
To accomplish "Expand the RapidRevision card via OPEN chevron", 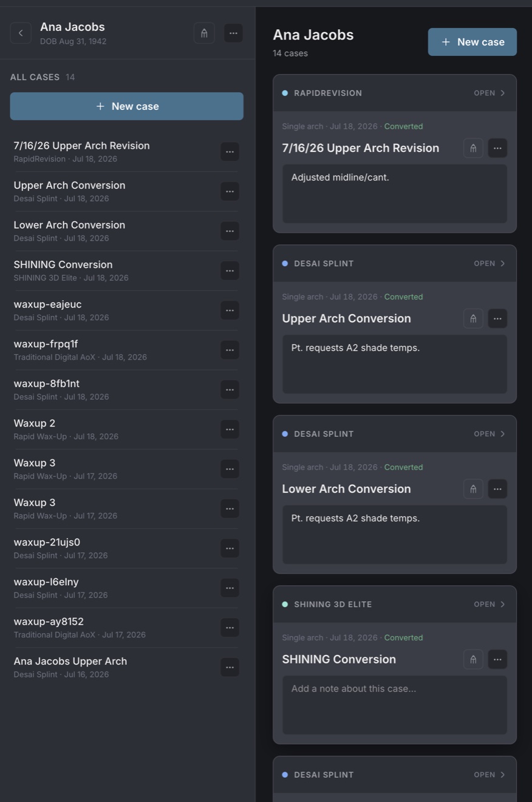I will (489, 93).
